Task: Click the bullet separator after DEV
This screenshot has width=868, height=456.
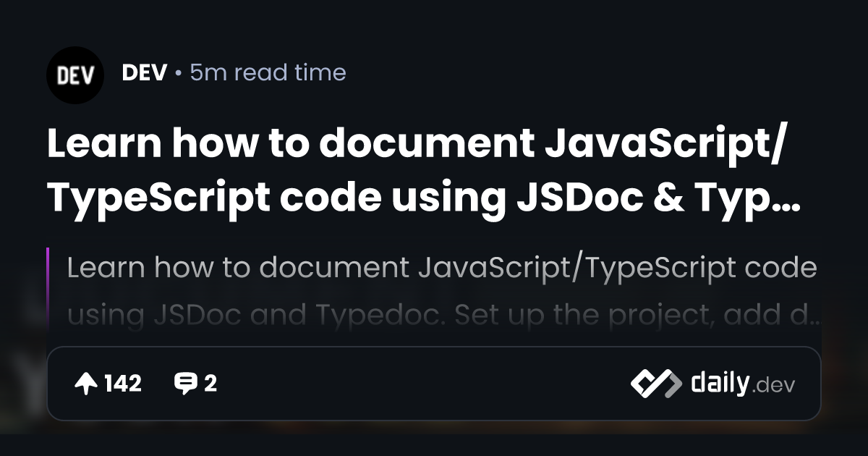Action: point(178,74)
